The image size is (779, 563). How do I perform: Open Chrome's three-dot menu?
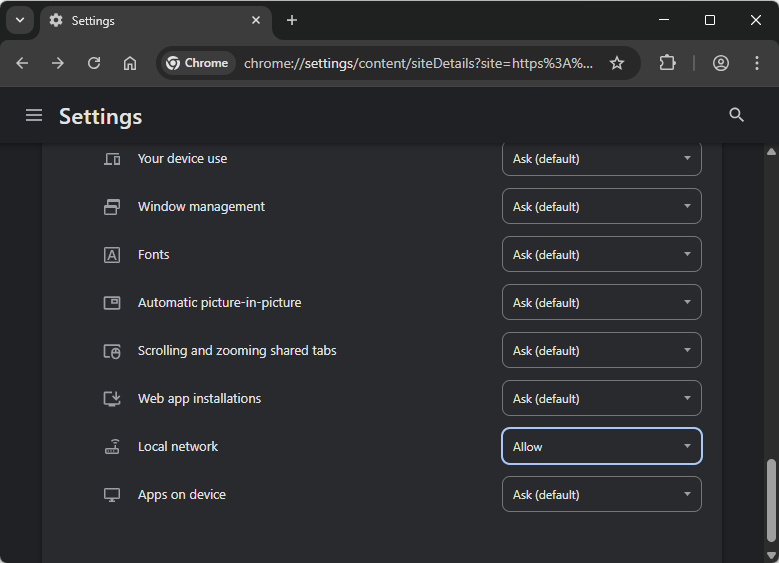pyautogui.click(x=755, y=63)
